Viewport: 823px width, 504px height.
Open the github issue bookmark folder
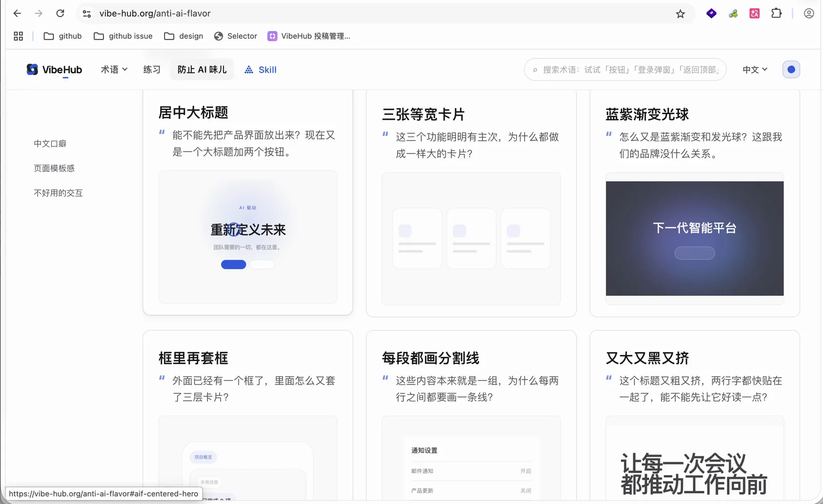(123, 36)
